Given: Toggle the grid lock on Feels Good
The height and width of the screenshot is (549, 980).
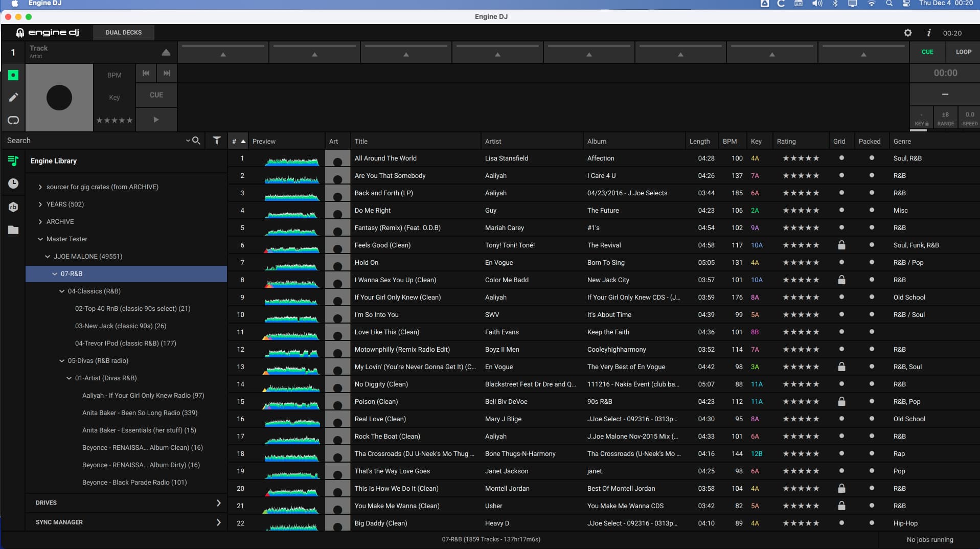Looking at the screenshot, I should point(841,245).
